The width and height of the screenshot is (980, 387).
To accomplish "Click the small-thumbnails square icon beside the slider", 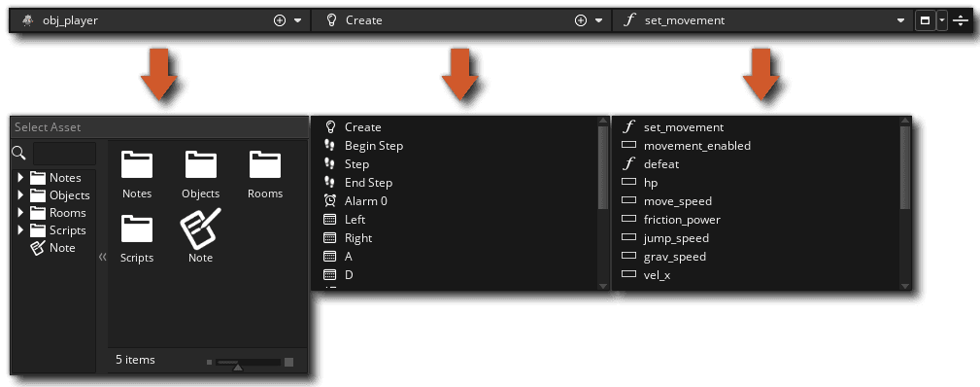I will tap(210, 362).
